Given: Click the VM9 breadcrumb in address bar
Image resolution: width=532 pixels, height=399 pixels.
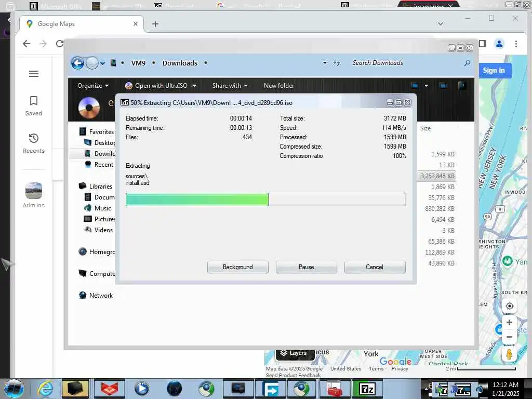Looking at the screenshot, I should tap(138, 63).
